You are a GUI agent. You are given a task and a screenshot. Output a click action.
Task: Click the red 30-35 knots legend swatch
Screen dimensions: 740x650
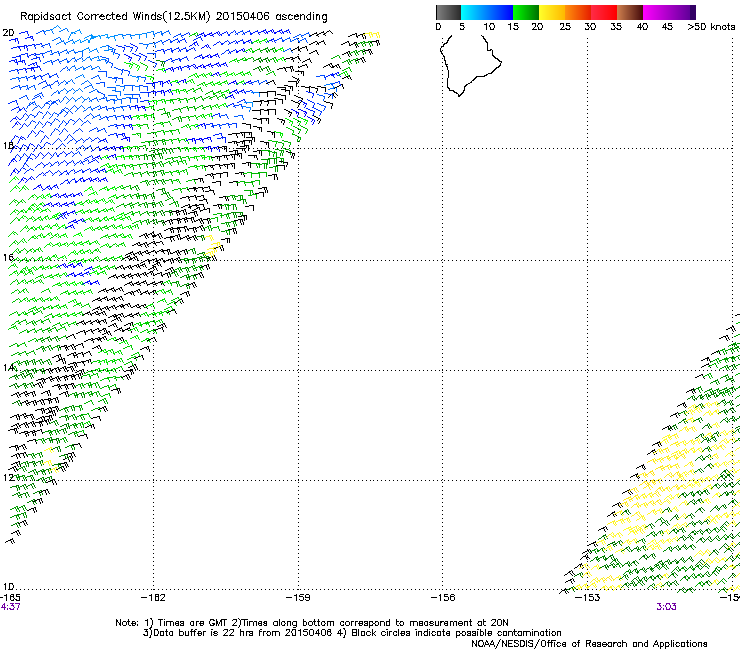point(604,12)
